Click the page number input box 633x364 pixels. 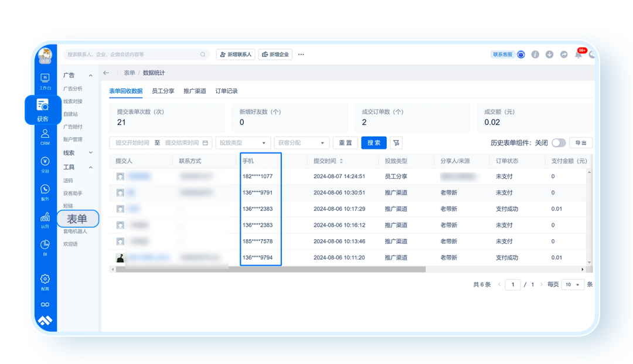coord(513,284)
